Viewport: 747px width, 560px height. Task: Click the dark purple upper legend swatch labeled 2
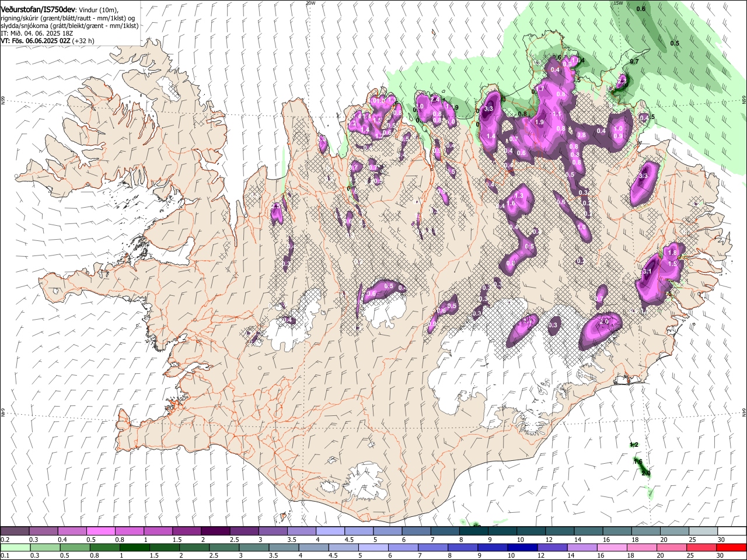[x=215, y=531]
